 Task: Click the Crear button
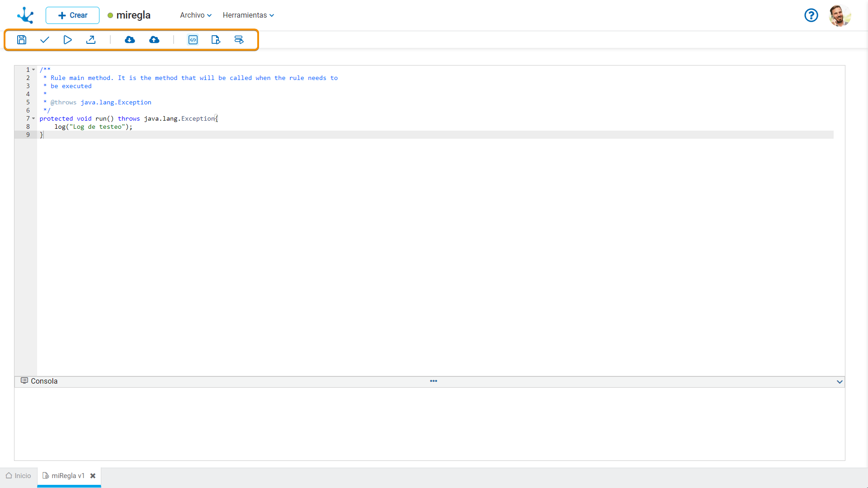tap(72, 15)
